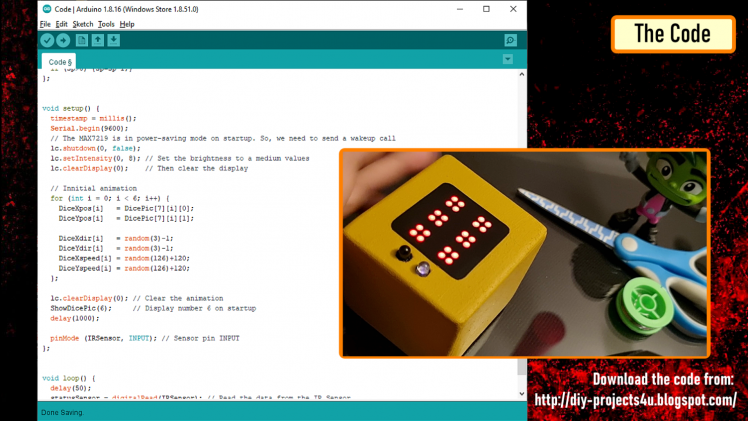Save the sketch with the Save icon
The width and height of the screenshot is (748, 421).
click(114, 41)
